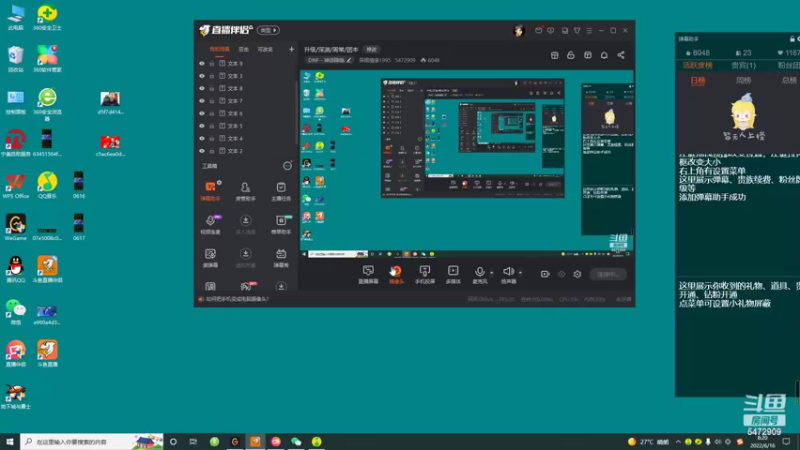The height and width of the screenshot is (450, 800).
Task: Open the 主播任务 tool
Action: coord(281,191)
